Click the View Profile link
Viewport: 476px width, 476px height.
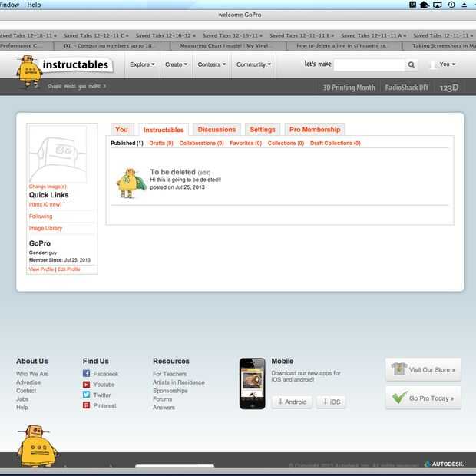point(41,269)
